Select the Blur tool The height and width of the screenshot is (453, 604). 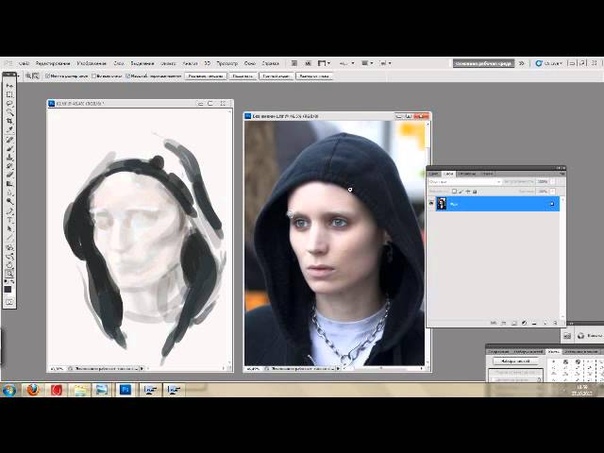[x=9, y=193]
